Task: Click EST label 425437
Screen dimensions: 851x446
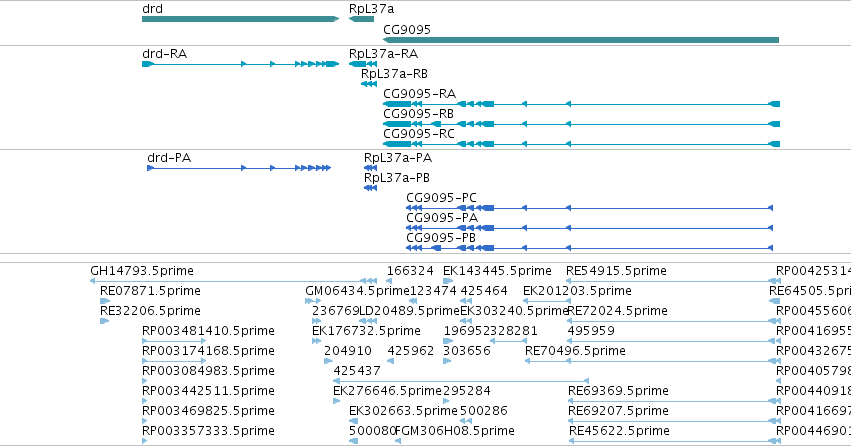Action: tap(357, 371)
